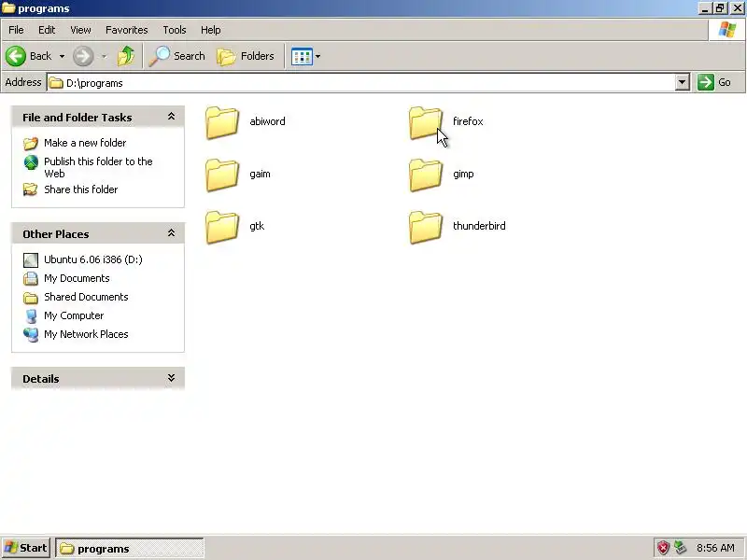
Task: Click Publish this folder to the Web
Action: point(98,167)
